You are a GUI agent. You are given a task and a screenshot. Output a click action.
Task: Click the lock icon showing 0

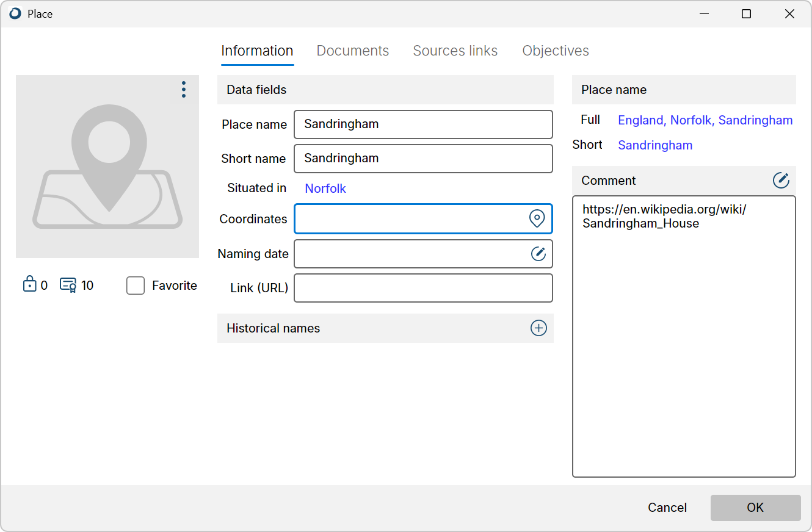click(x=29, y=284)
